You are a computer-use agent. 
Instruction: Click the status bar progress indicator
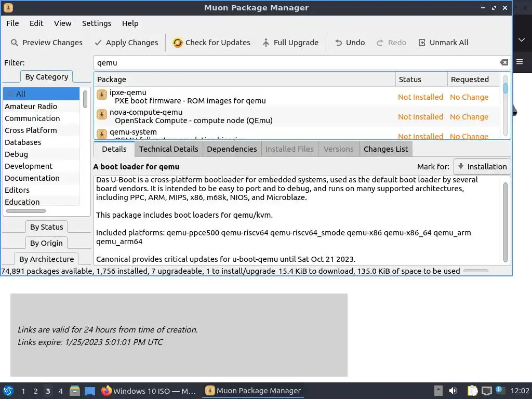tap(476, 271)
